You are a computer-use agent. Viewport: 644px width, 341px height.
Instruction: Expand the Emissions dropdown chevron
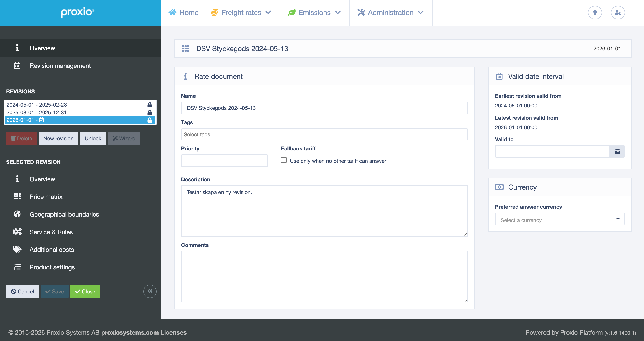(338, 13)
